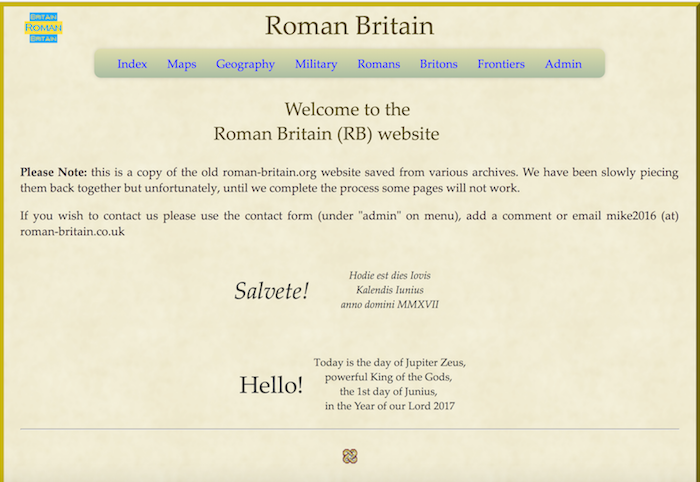The width and height of the screenshot is (700, 482).
Task: Click the bold 'Please Note:' text
Action: click(x=54, y=172)
